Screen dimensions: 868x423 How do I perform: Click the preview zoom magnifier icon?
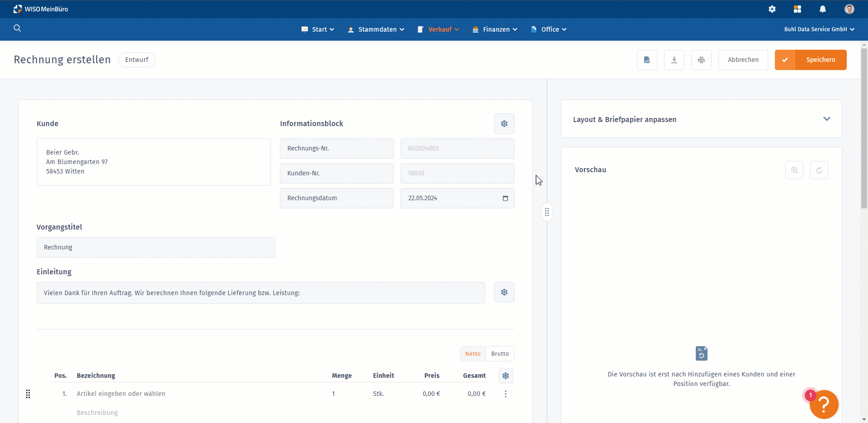click(794, 170)
